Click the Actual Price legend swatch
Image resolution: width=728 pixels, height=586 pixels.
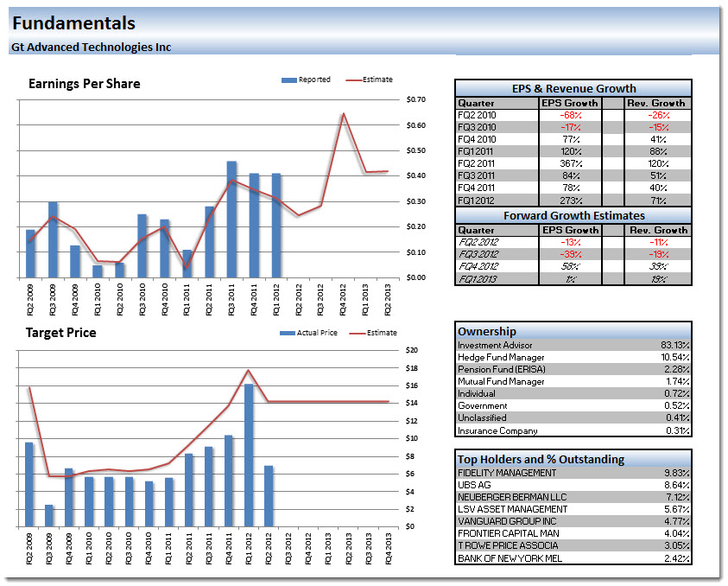point(287,333)
